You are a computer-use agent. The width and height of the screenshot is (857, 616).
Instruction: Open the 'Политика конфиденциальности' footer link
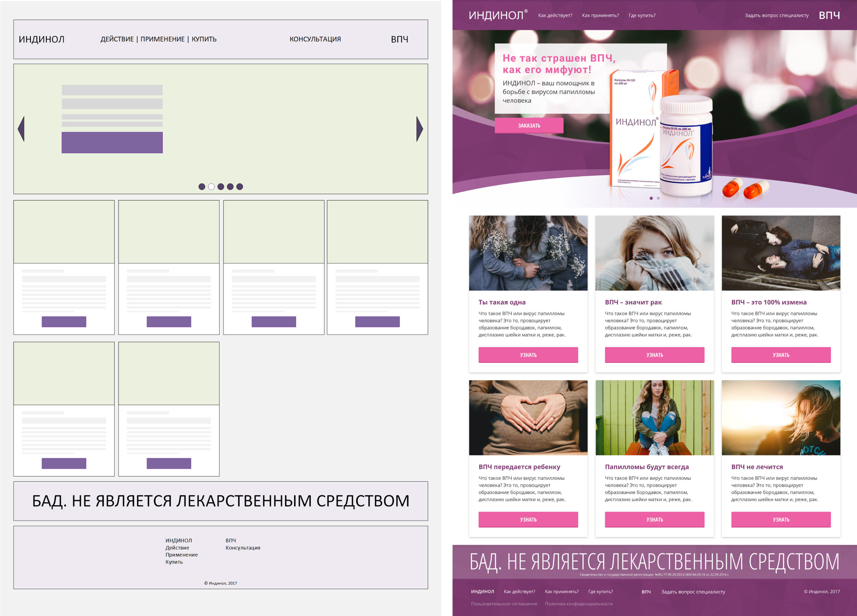579,604
